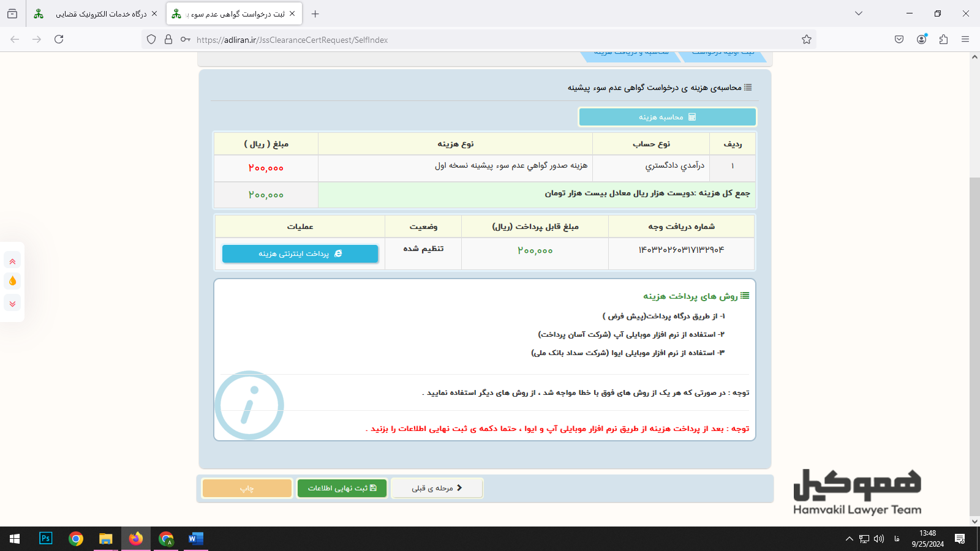980x551 pixels.
Task: Close the گواهی عدم سوء tab
Action: [292, 13]
